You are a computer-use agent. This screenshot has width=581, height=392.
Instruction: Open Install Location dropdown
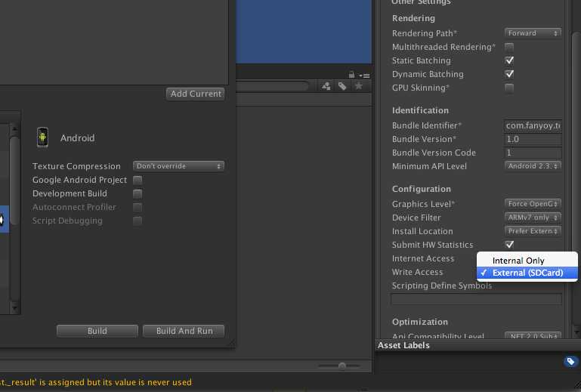[533, 231]
